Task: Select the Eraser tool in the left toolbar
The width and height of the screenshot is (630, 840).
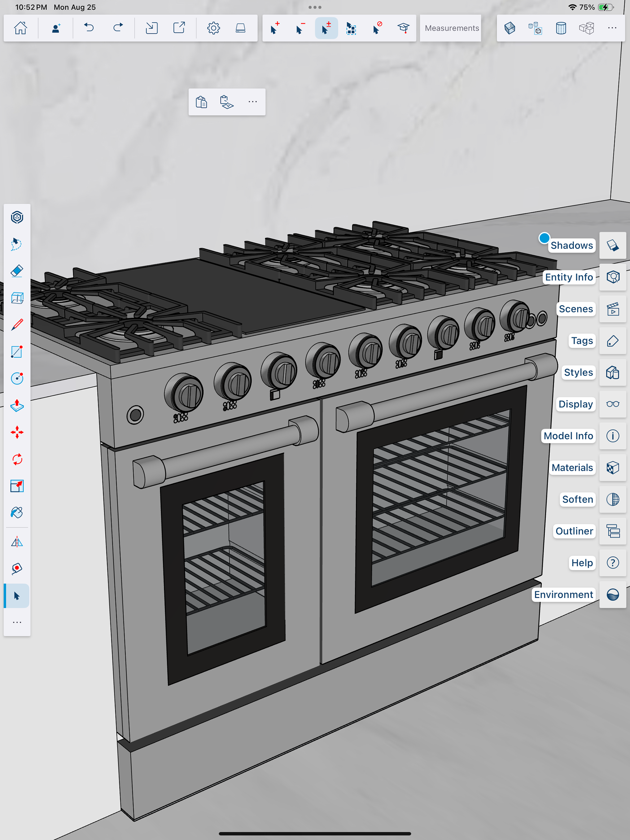Action: [17, 271]
